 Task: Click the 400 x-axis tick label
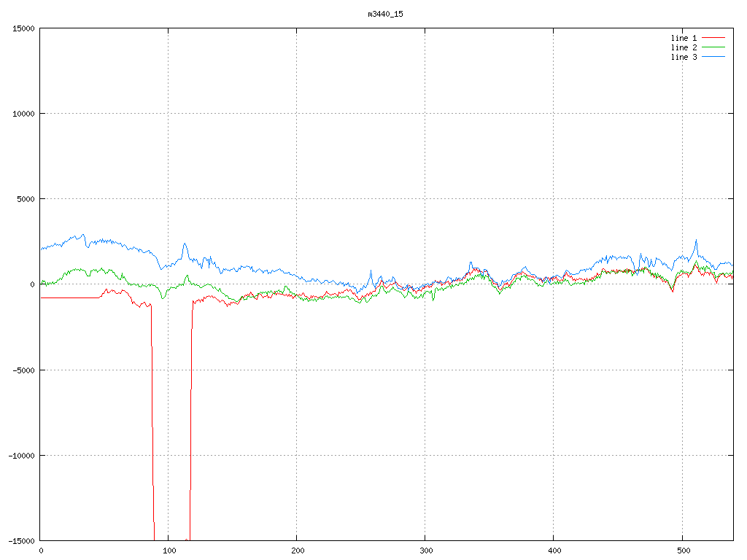point(554,551)
